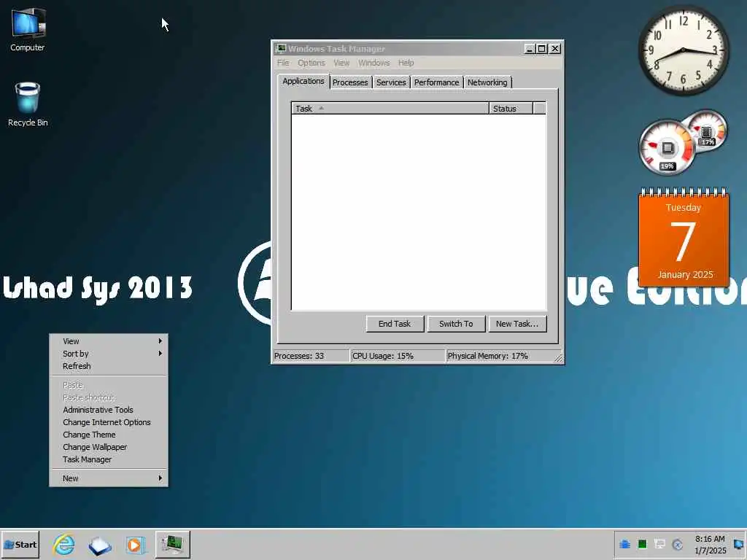747x560 pixels.
Task: Launch Internet Explorer from the taskbar
Action: pos(64,544)
